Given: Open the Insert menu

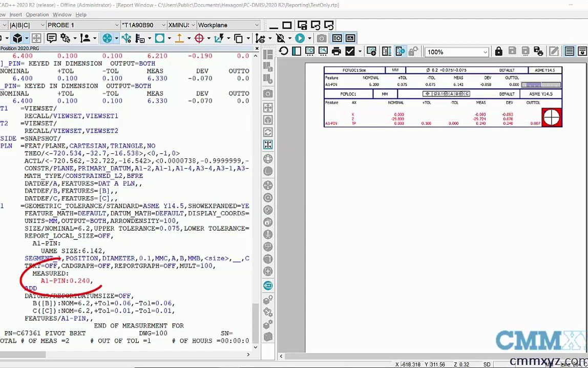Looking at the screenshot, I should coord(16,15).
